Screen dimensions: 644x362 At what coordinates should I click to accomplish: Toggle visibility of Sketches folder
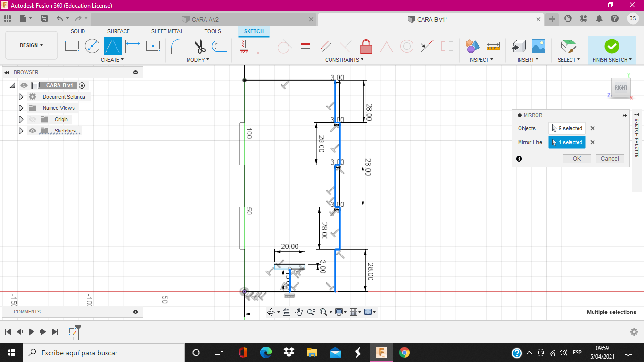(x=33, y=131)
